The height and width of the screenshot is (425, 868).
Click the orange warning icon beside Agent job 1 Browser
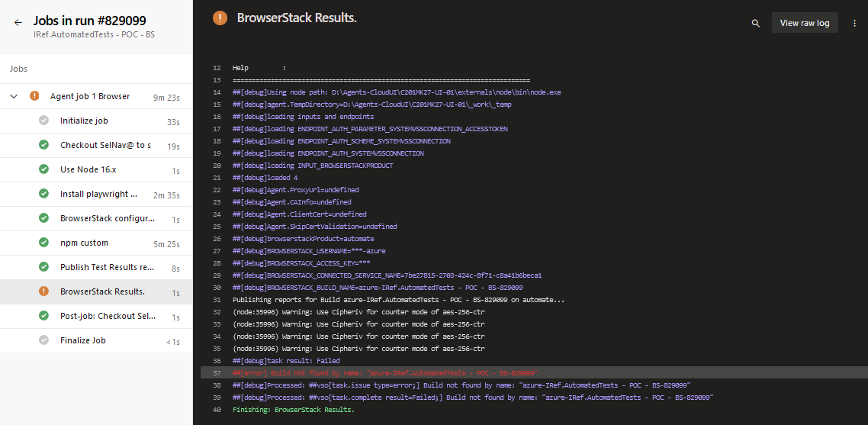point(34,96)
